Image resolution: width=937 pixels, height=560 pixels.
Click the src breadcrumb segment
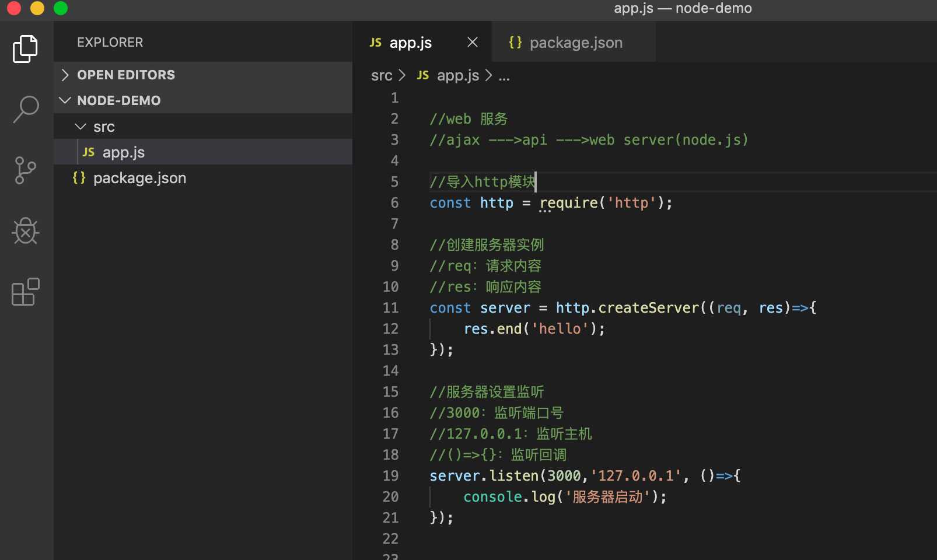click(x=382, y=75)
